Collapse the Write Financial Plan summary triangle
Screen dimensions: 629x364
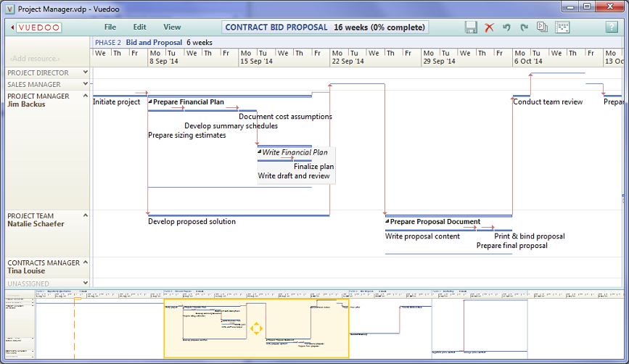pos(260,152)
